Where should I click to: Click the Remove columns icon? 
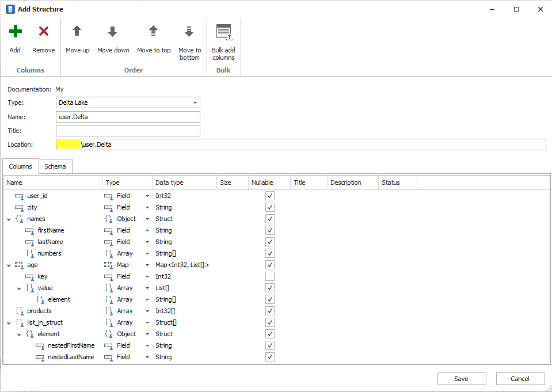[43, 32]
